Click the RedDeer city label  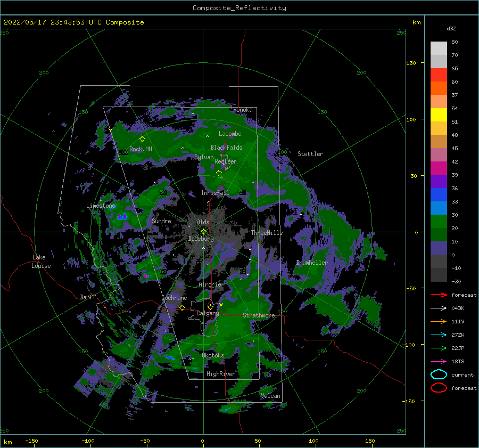point(226,161)
